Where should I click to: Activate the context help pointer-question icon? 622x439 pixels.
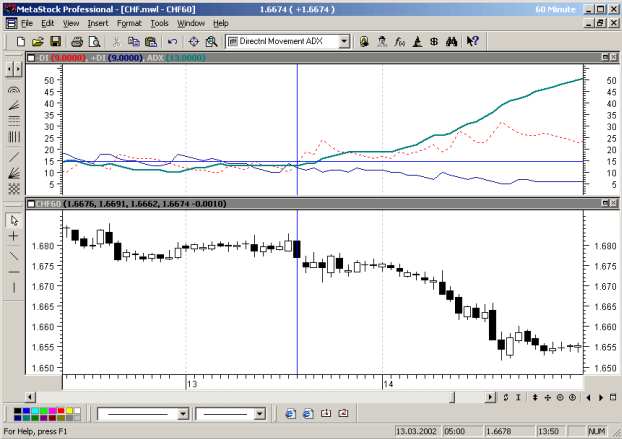[x=472, y=41]
